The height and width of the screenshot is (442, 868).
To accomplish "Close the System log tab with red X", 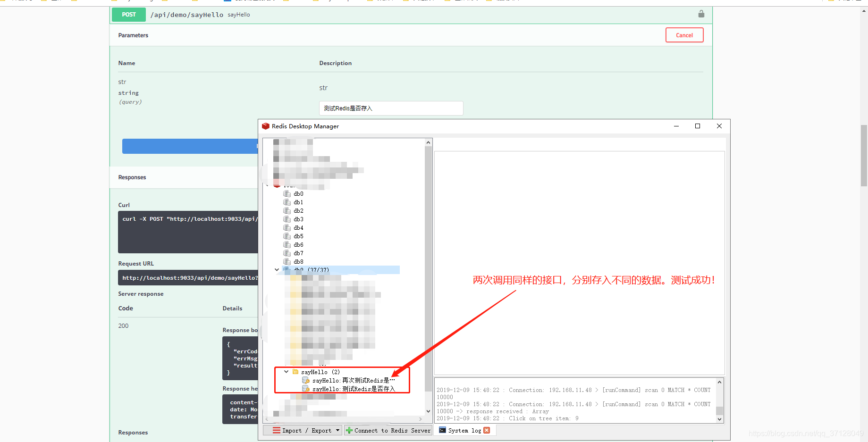I will [x=487, y=430].
